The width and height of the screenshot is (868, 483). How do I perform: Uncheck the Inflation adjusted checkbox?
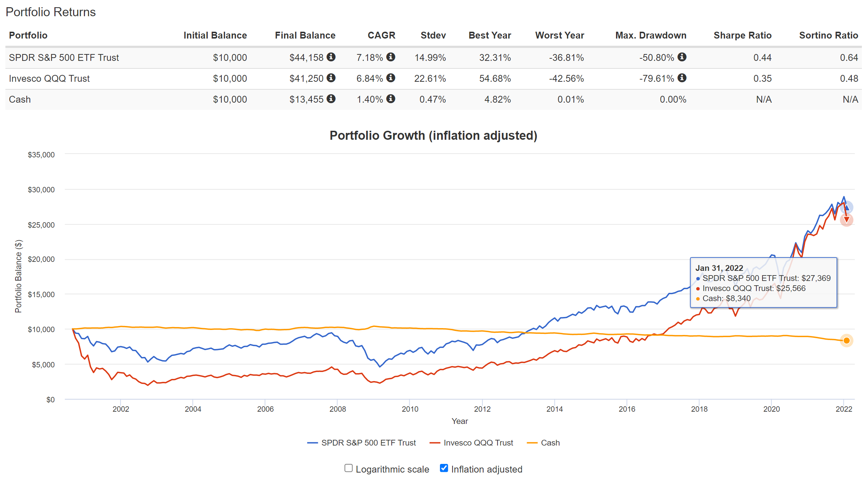[x=444, y=468]
